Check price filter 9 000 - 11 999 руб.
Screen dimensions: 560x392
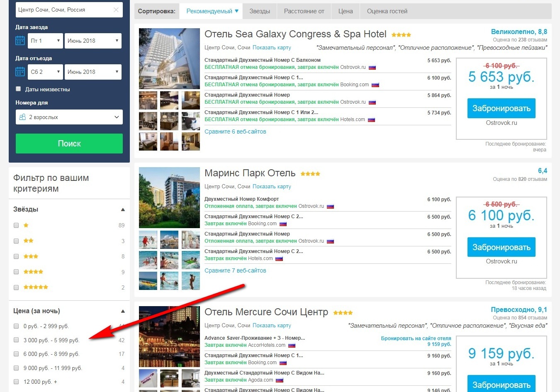[x=16, y=368]
